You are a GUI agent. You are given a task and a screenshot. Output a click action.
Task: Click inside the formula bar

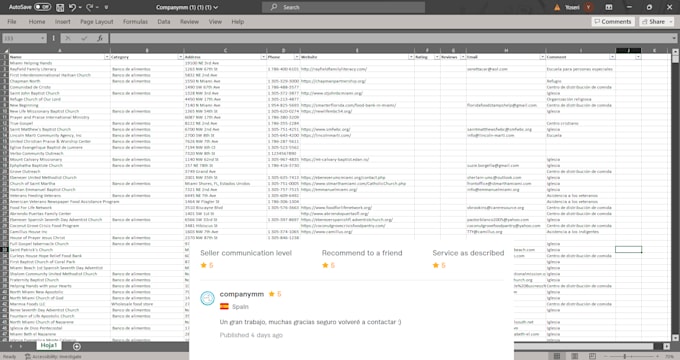[x=389, y=38]
